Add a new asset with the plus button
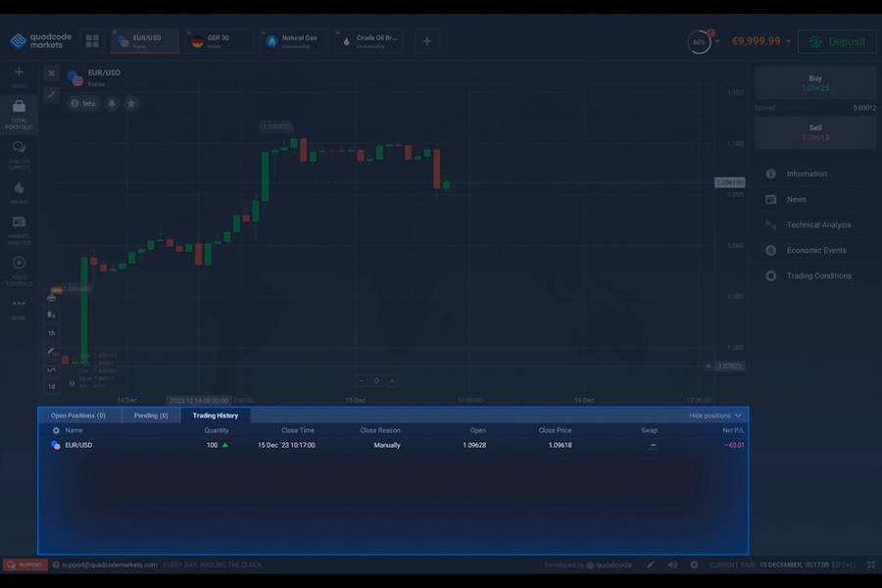 click(x=426, y=41)
